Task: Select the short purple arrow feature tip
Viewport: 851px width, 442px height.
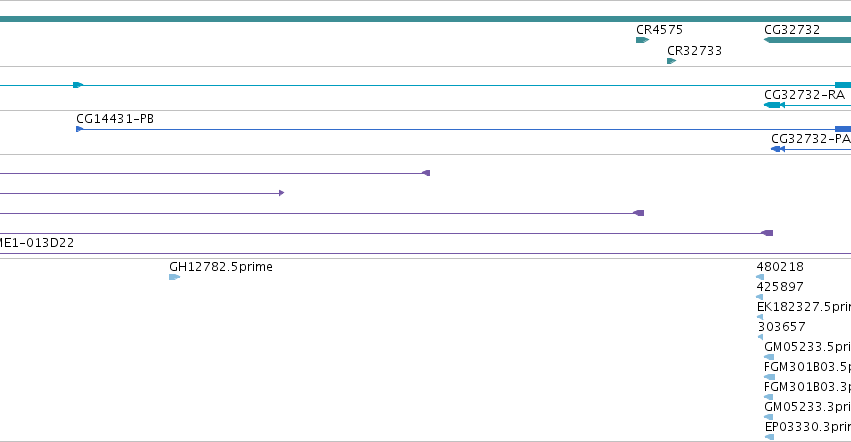Action: [x=281, y=193]
